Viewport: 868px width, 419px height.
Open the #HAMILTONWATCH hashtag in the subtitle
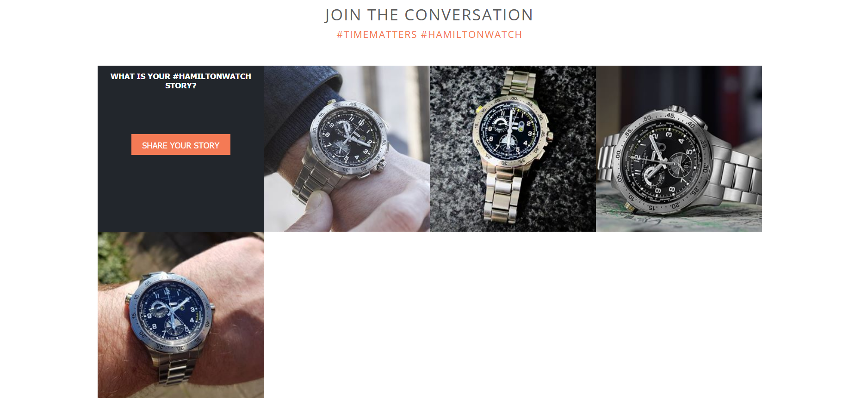coord(471,35)
